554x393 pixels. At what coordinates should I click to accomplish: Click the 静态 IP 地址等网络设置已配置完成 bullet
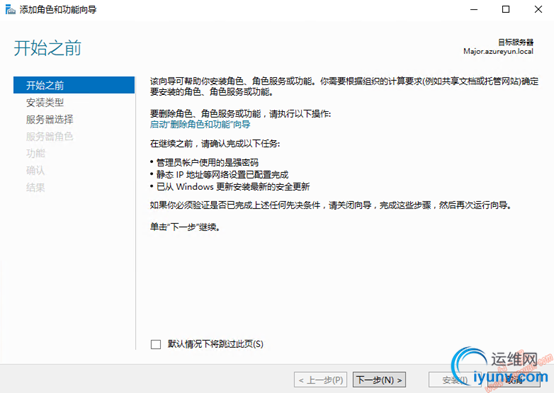tap(222, 175)
